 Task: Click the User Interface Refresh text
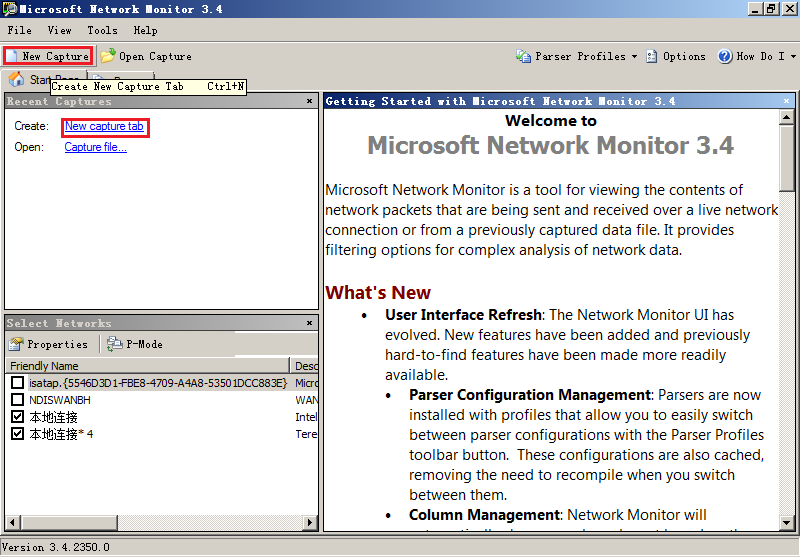click(463, 315)
